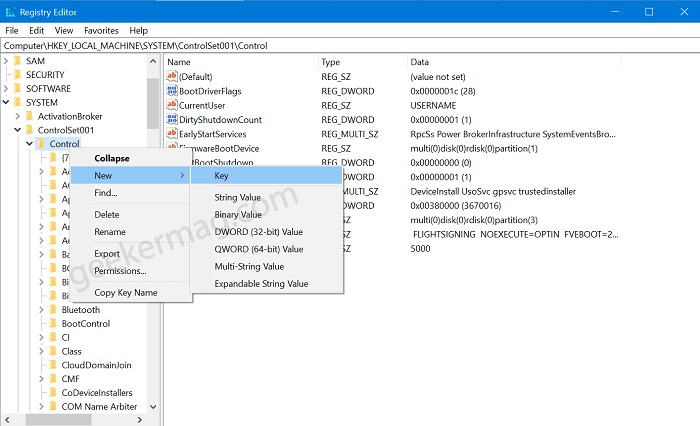Image resolution: width=700 pixels, height=426 pixels.
Task: Choose Copy Key Name
Action: click(x=125, y=292)
